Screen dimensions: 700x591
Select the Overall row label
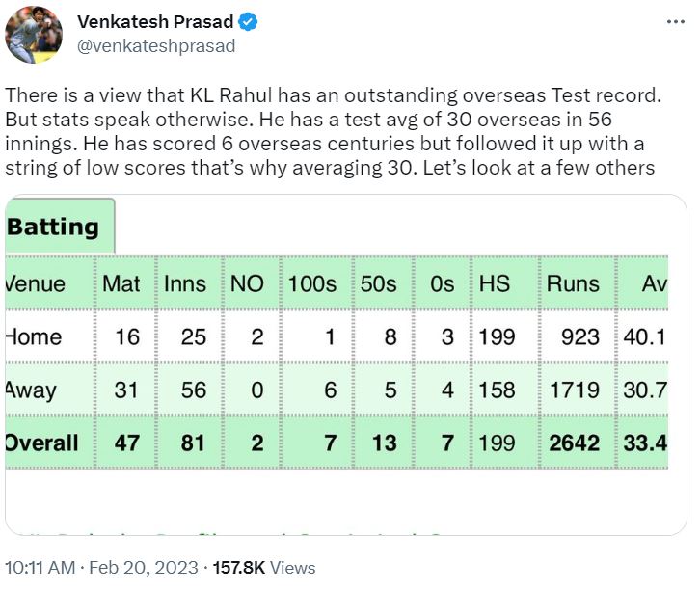[x=41, y=443]
